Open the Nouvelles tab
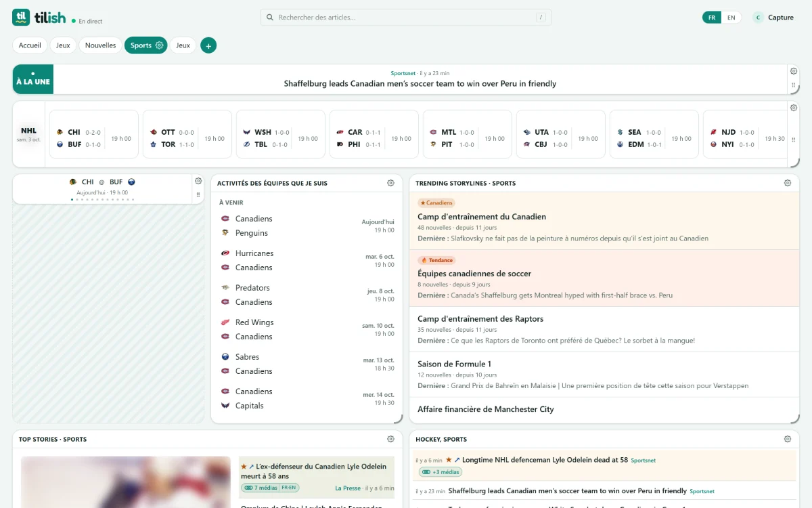This screenshot has height=508, width=812. pyautogui.click(x=100, y=45)
